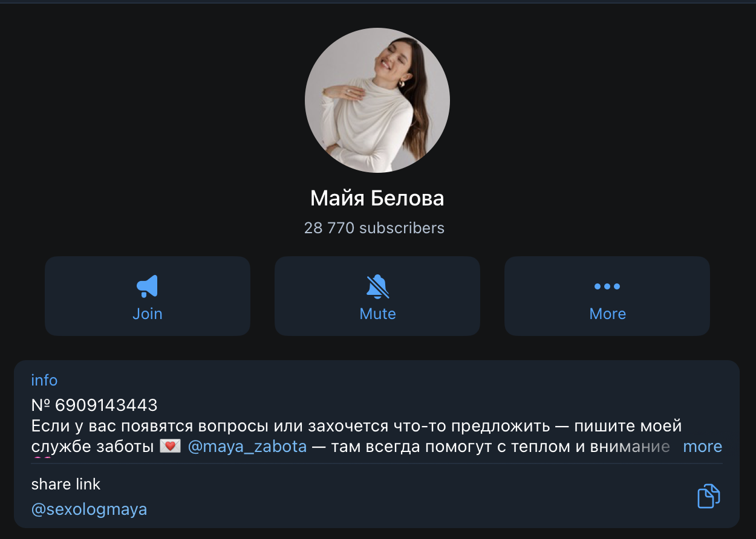Click the channel name Майя Белова
The image size is (756, 539).
[377, 198]
